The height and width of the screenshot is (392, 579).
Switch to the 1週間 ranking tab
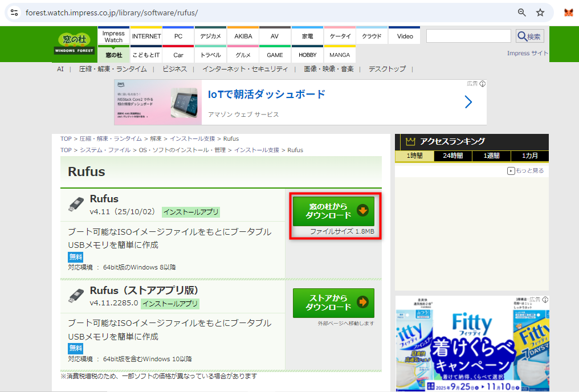tap(491, 156)
